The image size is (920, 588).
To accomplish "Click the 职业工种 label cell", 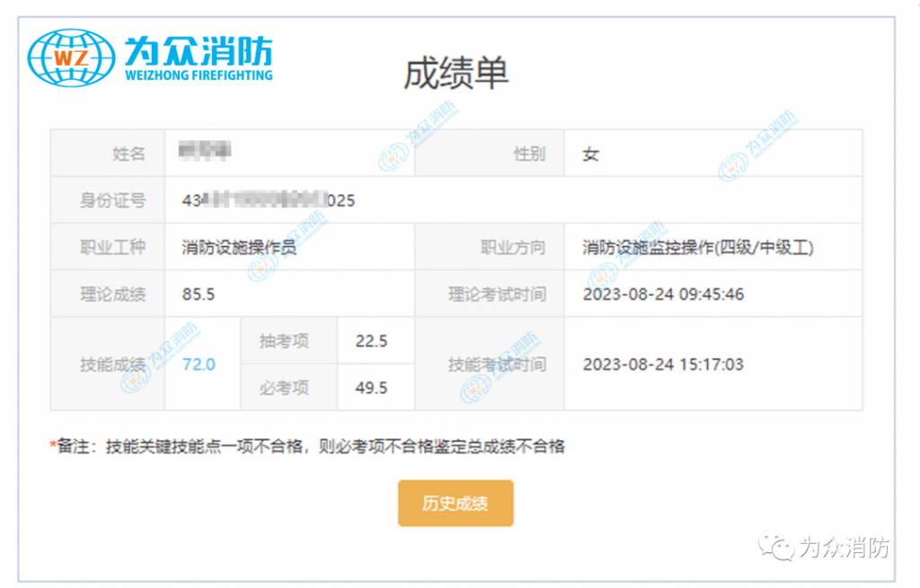I will 108,247.
